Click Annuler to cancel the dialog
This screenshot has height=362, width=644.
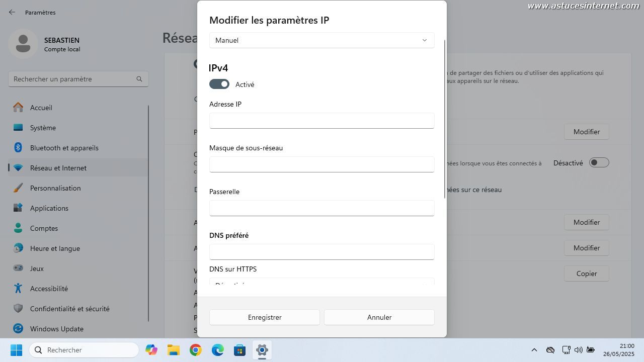click(x=379, y=317)
